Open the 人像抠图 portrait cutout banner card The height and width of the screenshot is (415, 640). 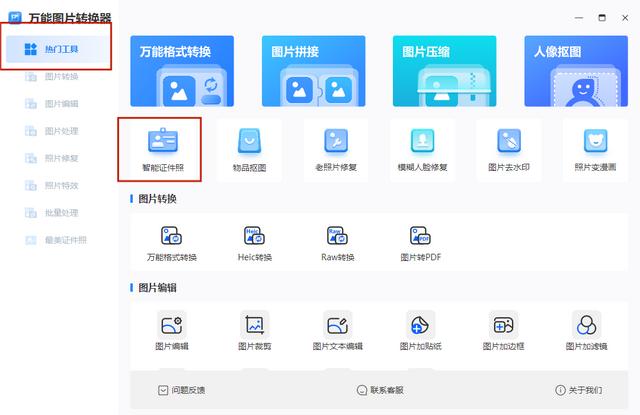point(576,71)
